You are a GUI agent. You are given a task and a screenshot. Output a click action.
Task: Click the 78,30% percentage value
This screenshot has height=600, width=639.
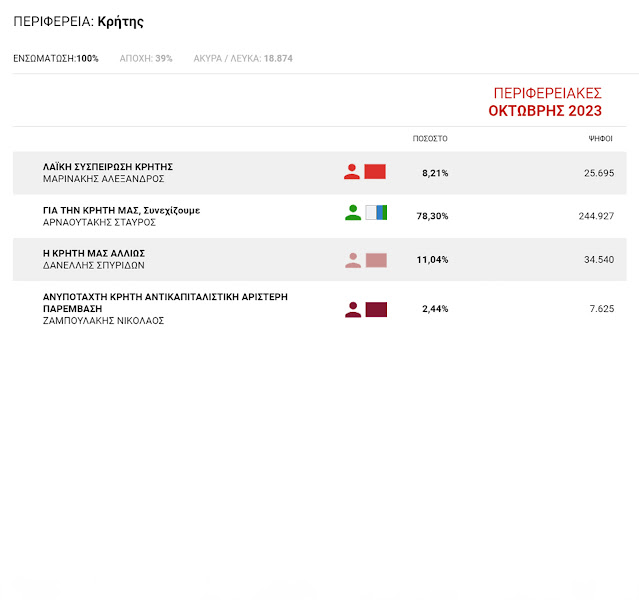[x=432, y=216]
